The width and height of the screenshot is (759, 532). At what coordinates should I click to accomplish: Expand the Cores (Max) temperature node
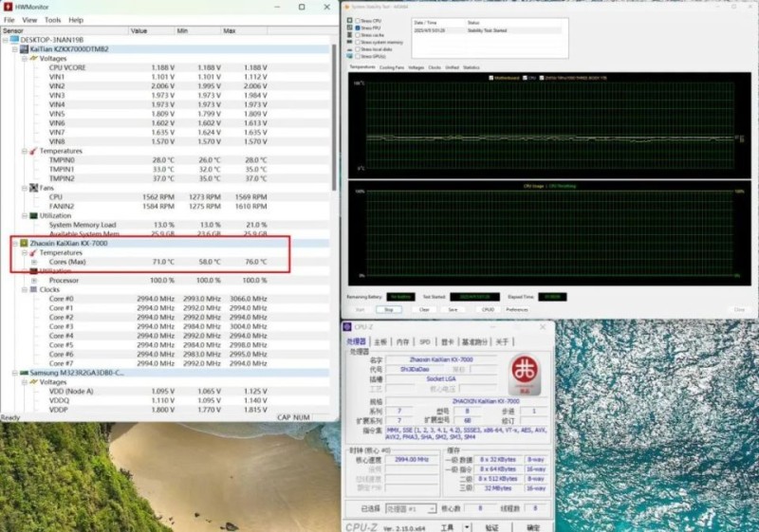34,262
